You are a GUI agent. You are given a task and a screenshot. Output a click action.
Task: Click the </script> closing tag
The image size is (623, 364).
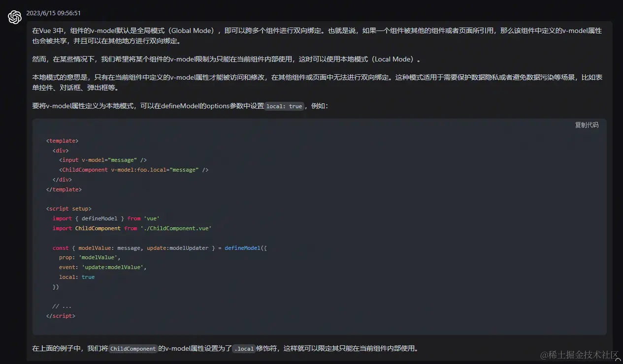click(61, 316)
